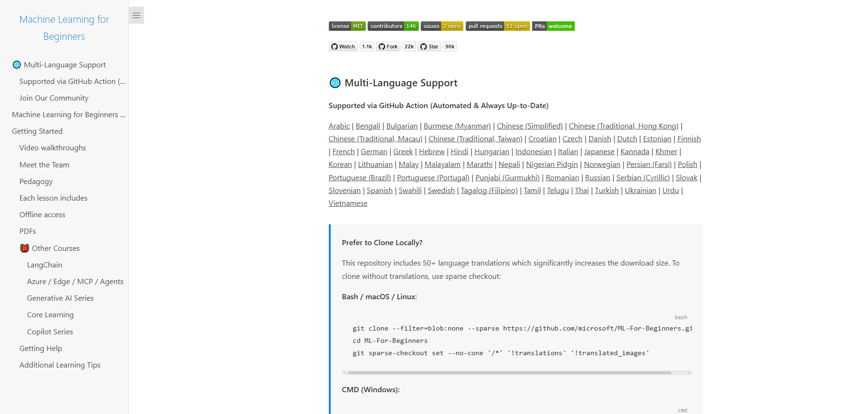The image size is (868, 414).
Task: Open the Khmer translation link
Action: [x=666, y=152]
